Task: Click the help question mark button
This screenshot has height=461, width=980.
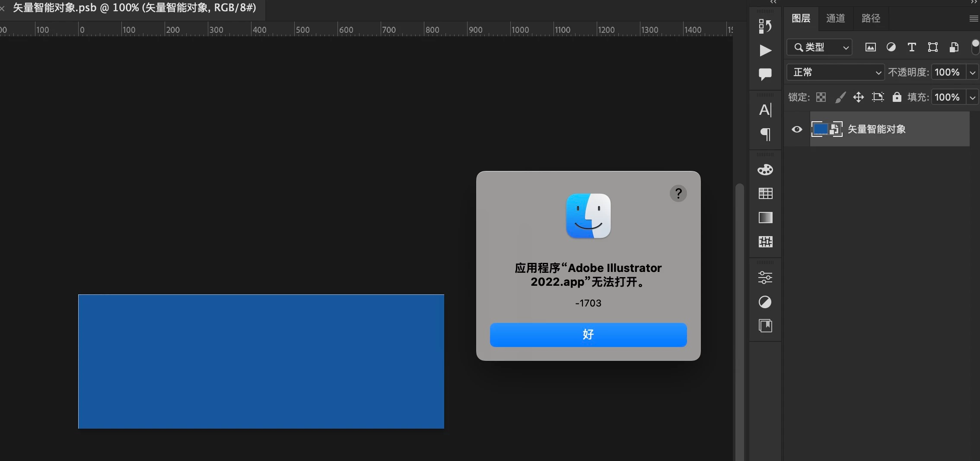Action: click(678, 193)
